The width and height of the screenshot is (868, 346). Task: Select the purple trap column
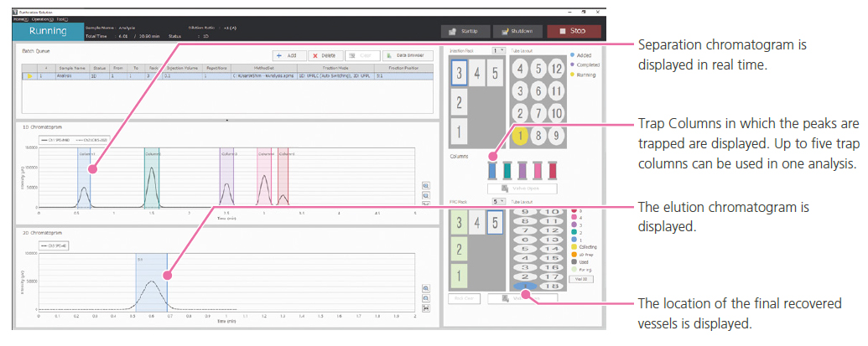(522, 170)
